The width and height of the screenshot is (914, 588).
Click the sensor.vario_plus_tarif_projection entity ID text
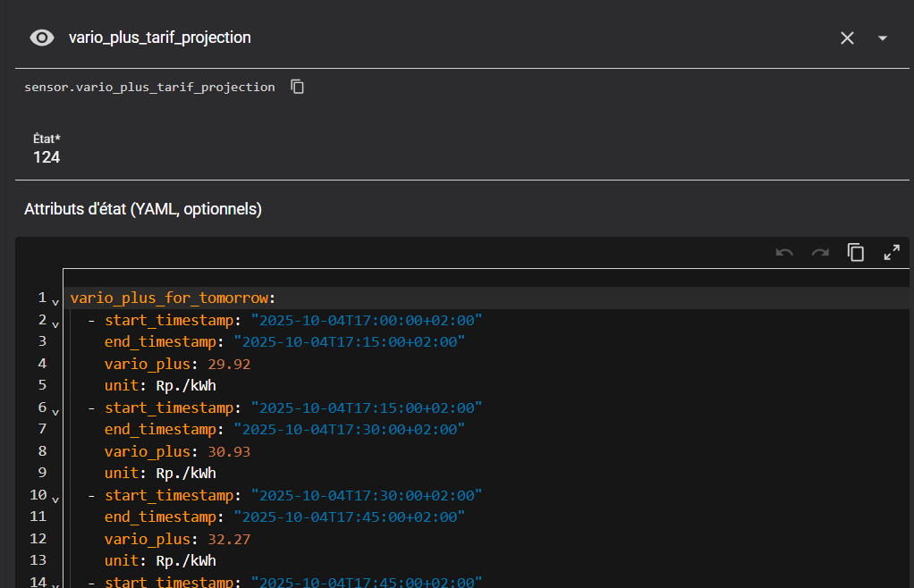149,87
